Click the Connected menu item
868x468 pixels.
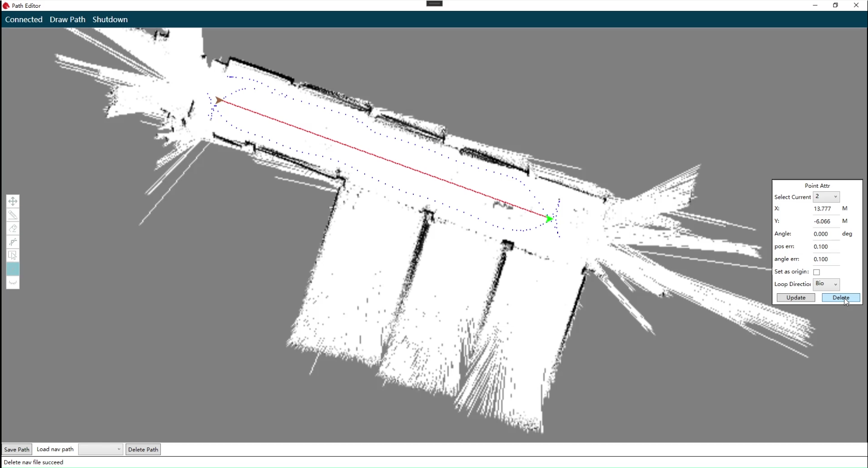24,20
